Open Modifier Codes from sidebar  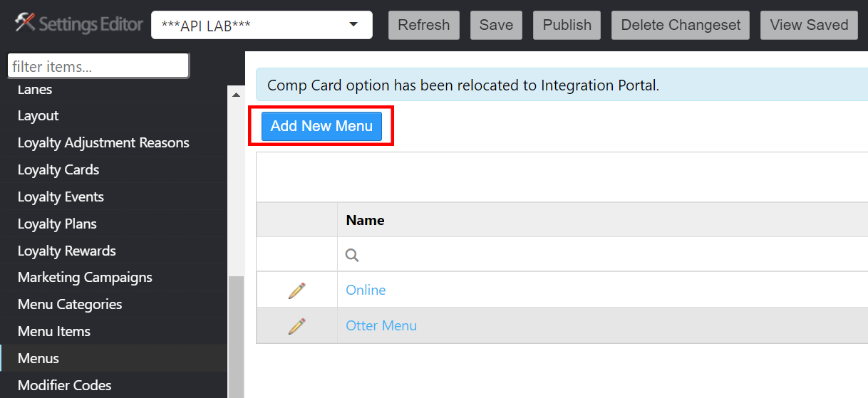65,385
